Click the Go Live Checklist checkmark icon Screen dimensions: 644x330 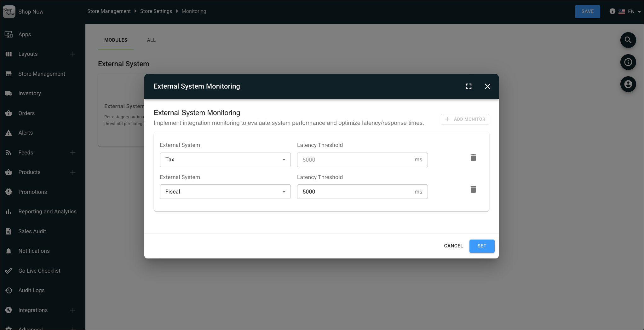(x=9, y=271)
